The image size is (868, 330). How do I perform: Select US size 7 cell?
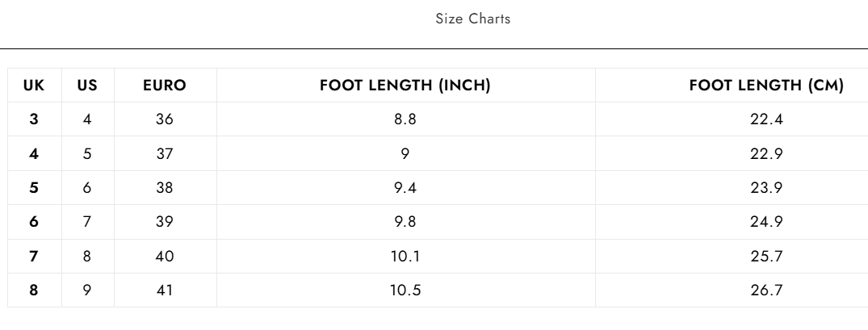[x=87, y=223]
